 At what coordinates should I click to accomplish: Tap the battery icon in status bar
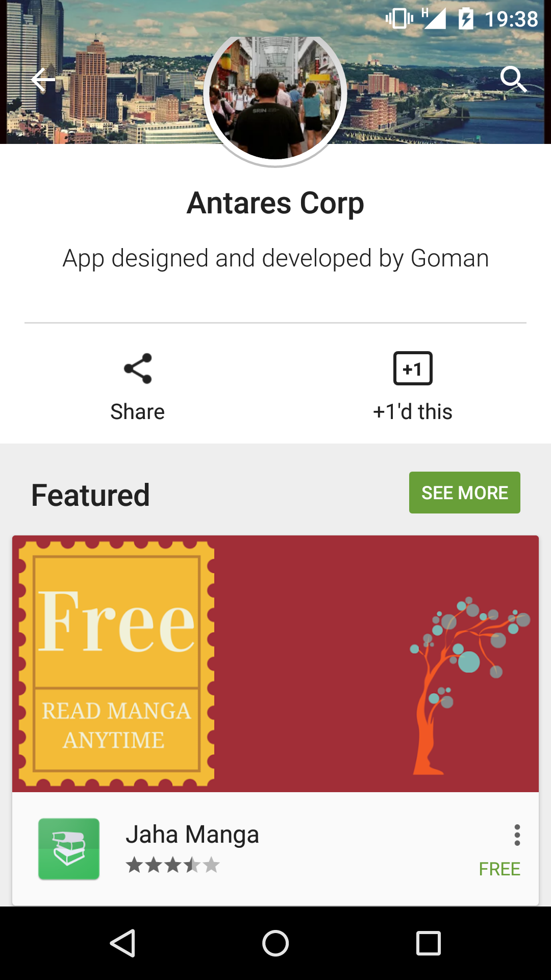point(465,19)
